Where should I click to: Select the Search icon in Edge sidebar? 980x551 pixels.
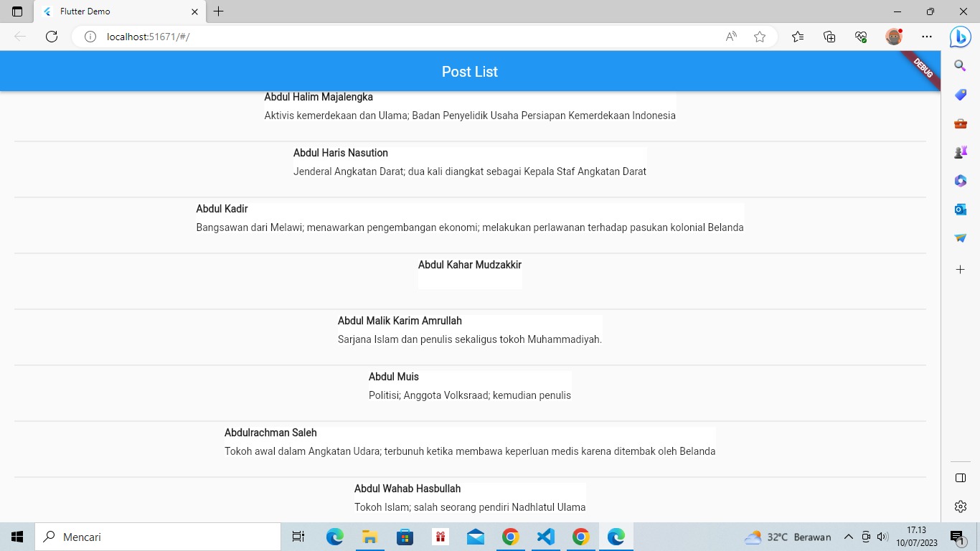pyautogui.click(x=960, y=65)
